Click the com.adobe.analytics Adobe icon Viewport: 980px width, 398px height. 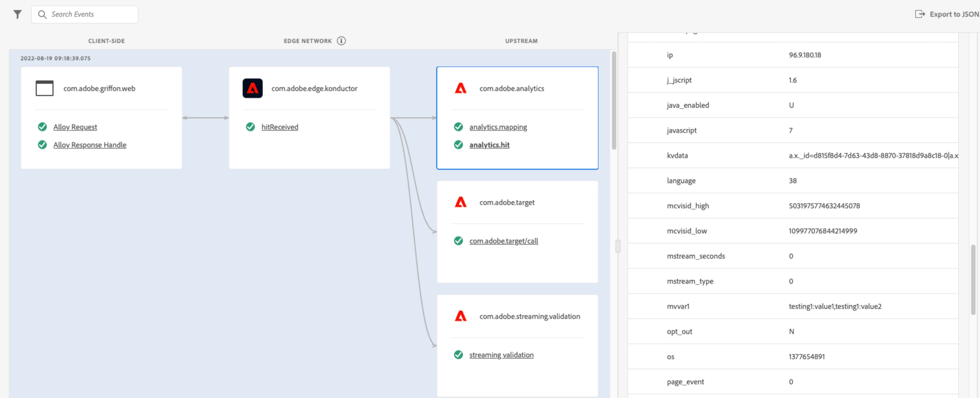[460, 88]
